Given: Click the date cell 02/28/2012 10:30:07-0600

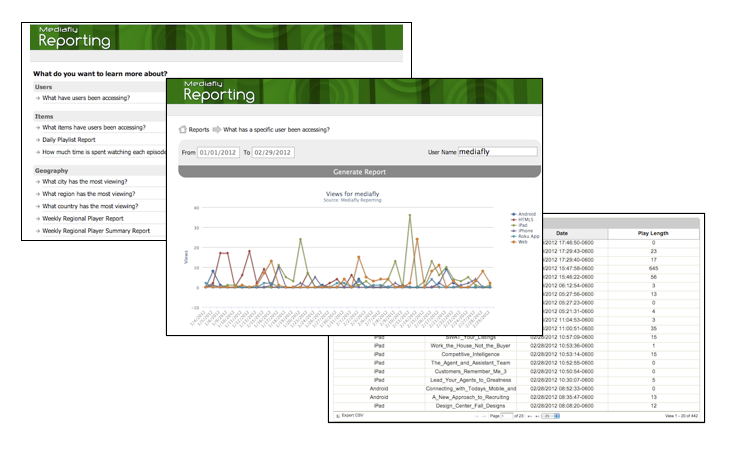Looking at the screenshot, I should coord(561,380).
